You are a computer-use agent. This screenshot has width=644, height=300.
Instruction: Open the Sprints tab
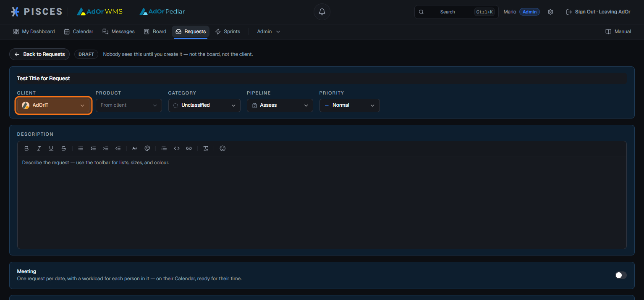(x=228, y=32)
